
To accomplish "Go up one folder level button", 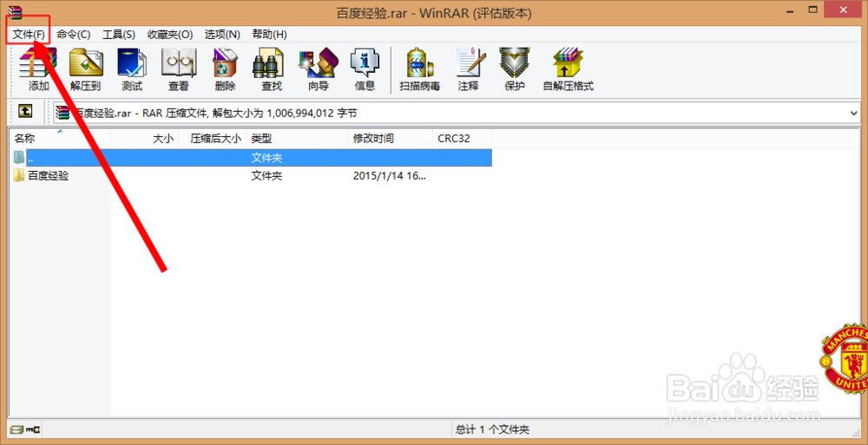I will click(25, 111).
